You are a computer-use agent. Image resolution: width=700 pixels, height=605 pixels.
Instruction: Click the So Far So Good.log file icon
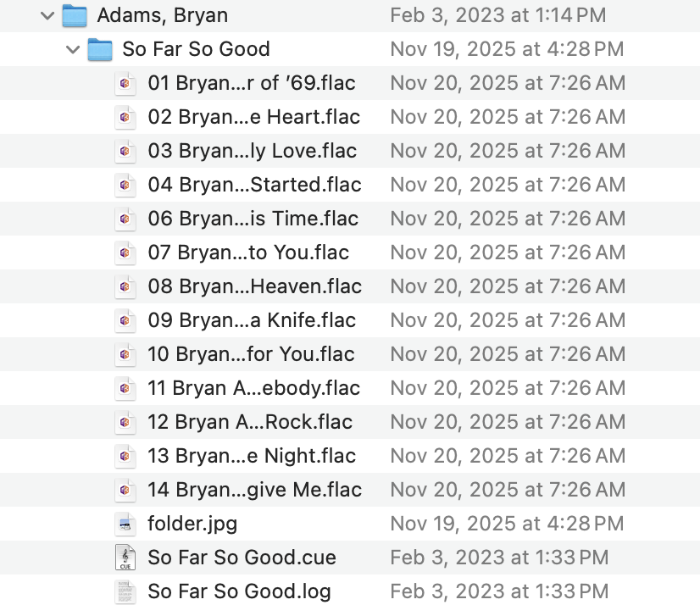pos(125,591)
